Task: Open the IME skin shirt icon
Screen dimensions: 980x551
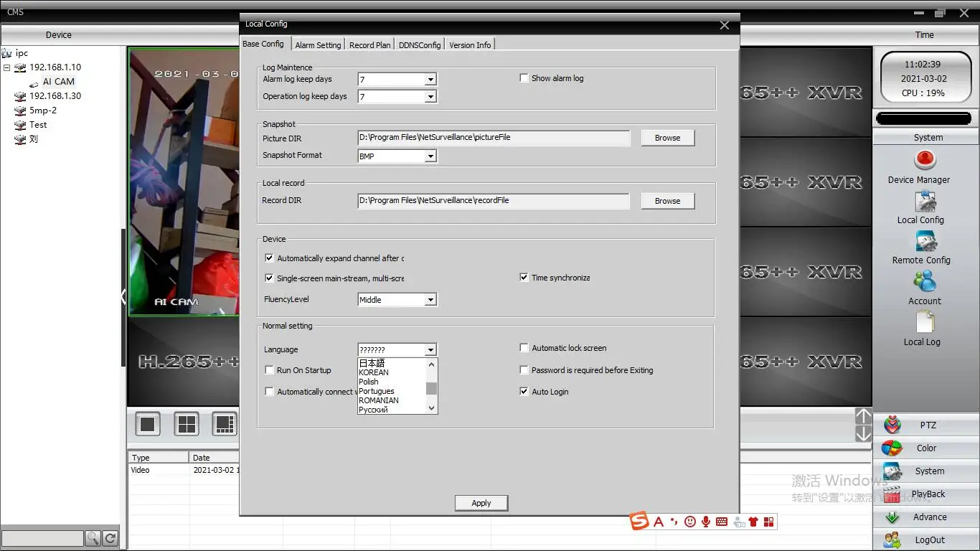Action: [x=753, y=522]
